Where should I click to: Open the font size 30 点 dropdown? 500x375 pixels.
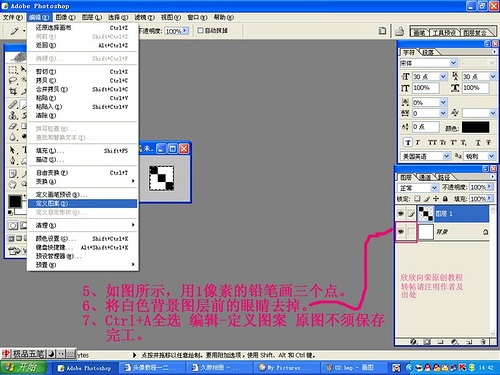click(443, 77)
